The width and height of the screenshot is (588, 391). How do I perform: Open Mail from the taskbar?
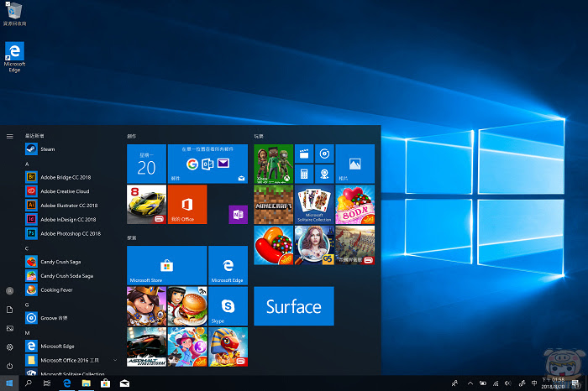point(124,383)
